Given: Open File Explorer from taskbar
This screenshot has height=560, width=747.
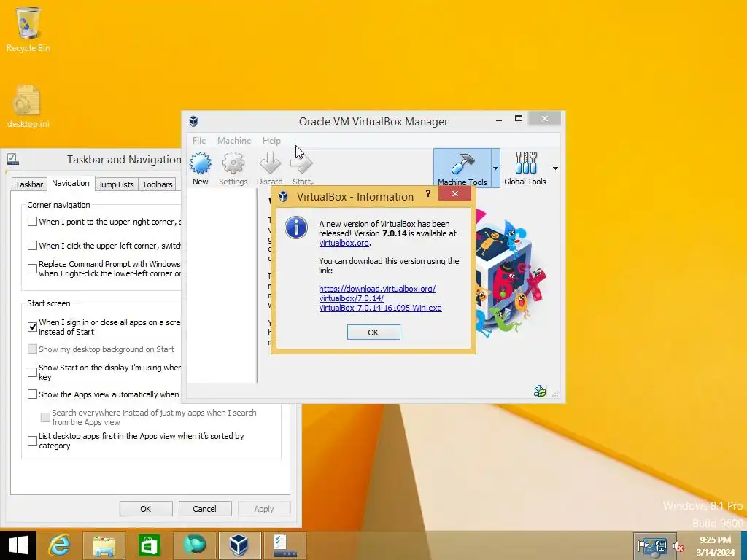Looking at the screenshot, I should coord(104,545).
